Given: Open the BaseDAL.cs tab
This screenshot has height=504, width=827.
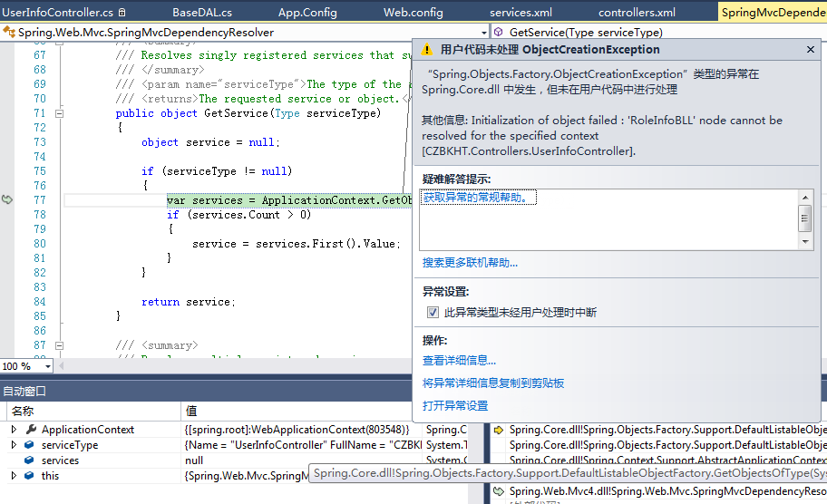Looking at the screenshot, I should [x=202, y=13].
